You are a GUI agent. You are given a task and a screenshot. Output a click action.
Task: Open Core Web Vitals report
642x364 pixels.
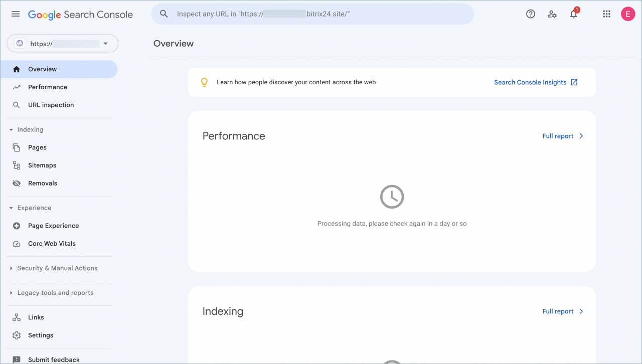[x=52, y=244]
